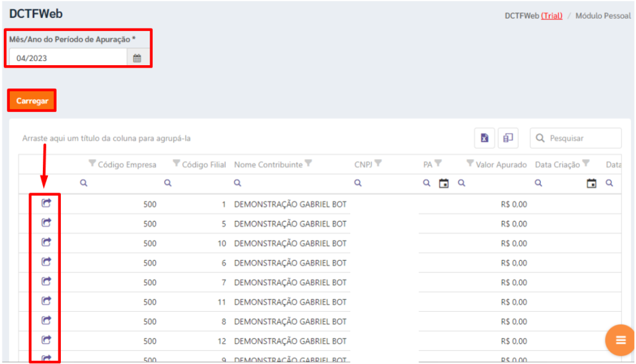The height and width of the screenshot is (364, 636).
Task: Click search icon under CNPJ column
Action: (358, 183)
